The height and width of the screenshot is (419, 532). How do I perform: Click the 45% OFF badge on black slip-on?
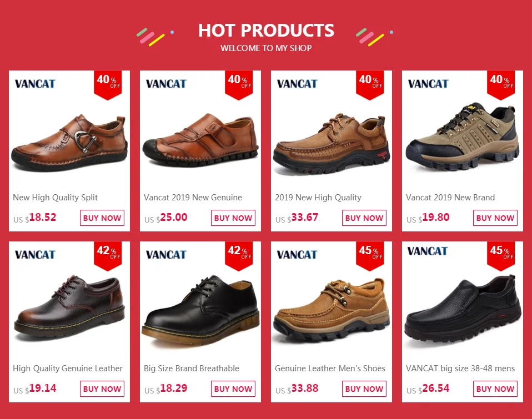(x=501, y=256)
